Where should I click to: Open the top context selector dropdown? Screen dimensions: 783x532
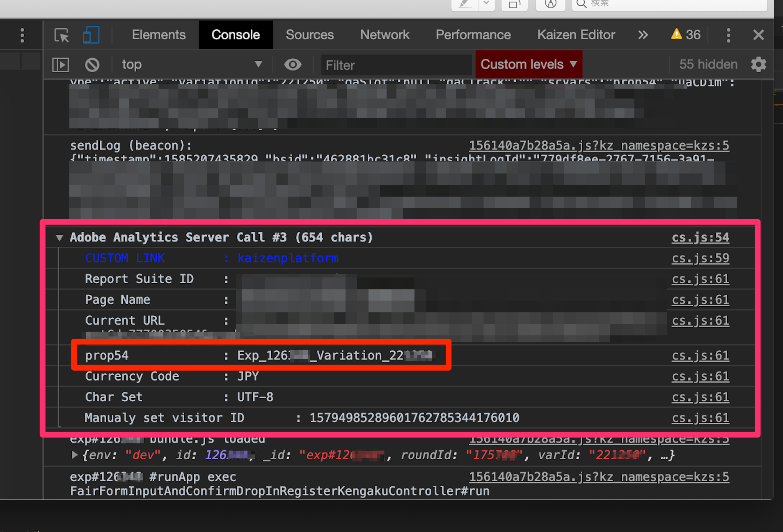pyautogui.click(x=192, y=64)
